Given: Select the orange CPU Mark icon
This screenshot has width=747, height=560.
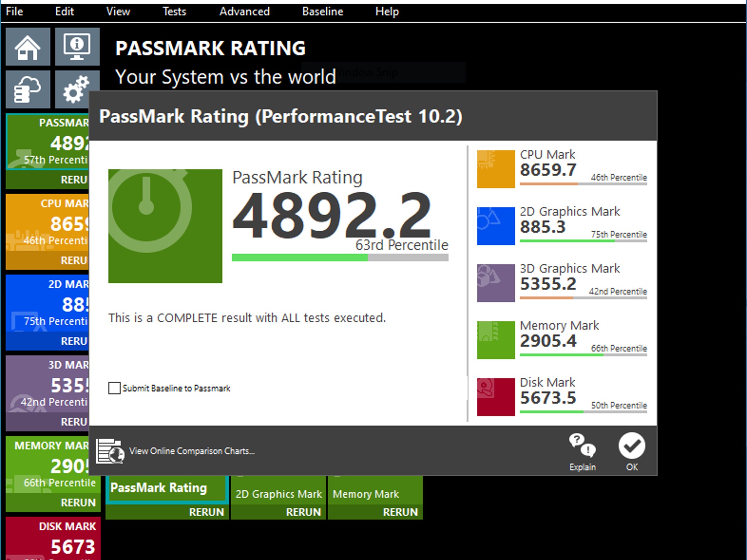Looking at the screenshot, I should (x=496, y=169).
